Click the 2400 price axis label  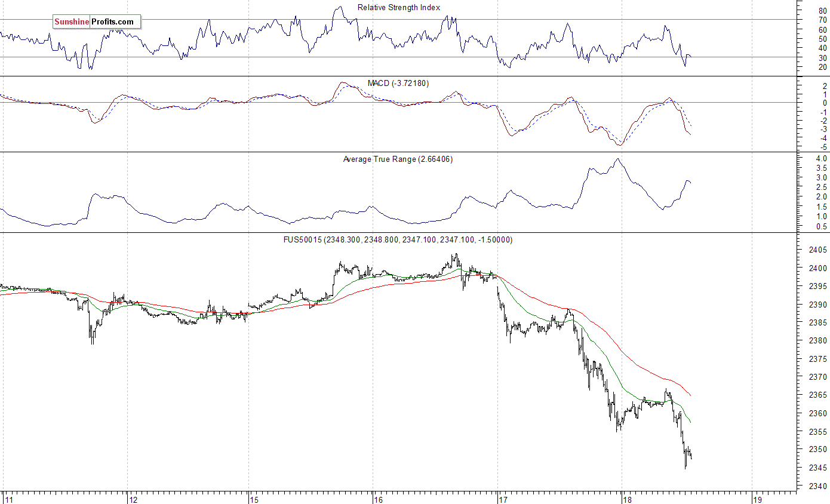(x=818, y=268)
